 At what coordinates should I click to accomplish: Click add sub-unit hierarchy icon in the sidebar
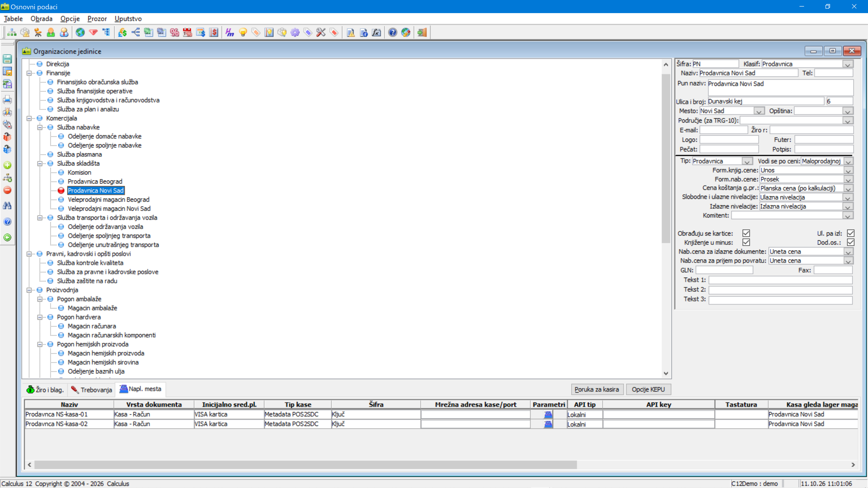(x=7, y=178)
